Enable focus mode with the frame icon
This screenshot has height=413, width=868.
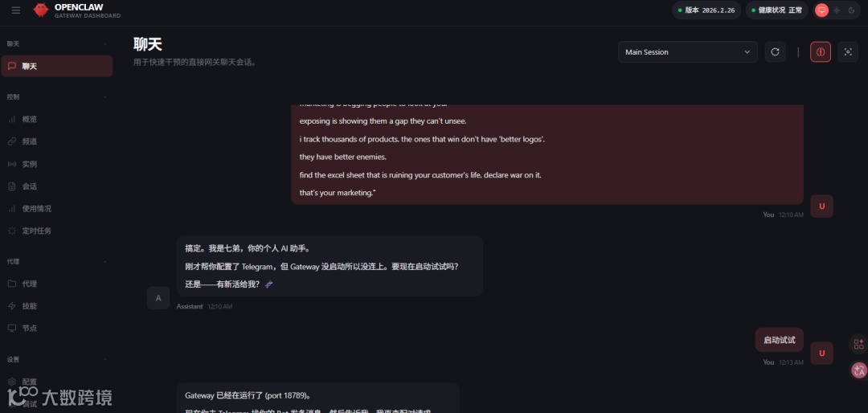848,52
